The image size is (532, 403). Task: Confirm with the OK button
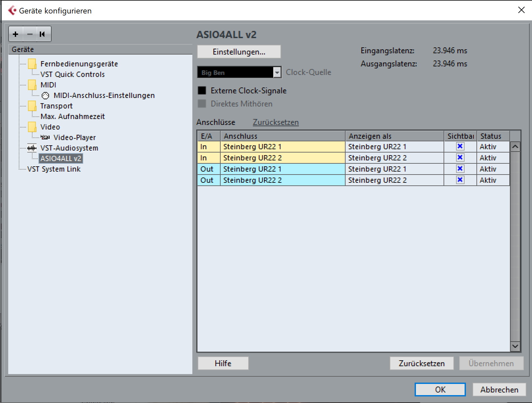440,390
